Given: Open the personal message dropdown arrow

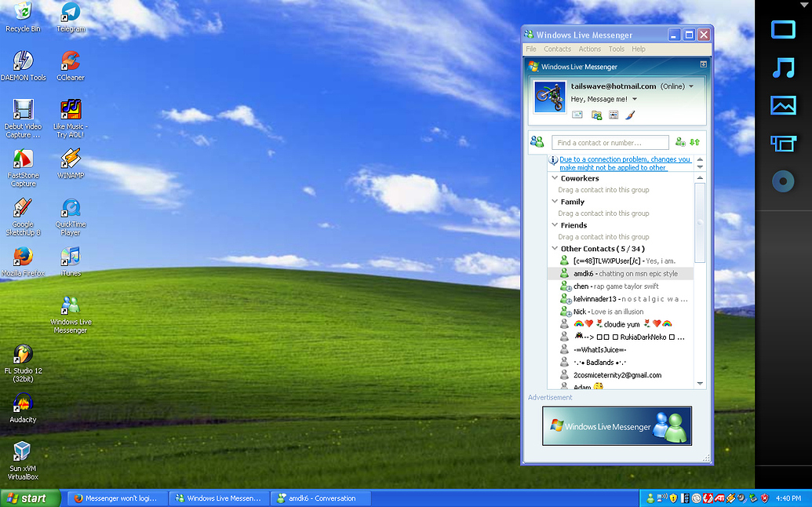Looking at the screenshot, I should [635, 100].
